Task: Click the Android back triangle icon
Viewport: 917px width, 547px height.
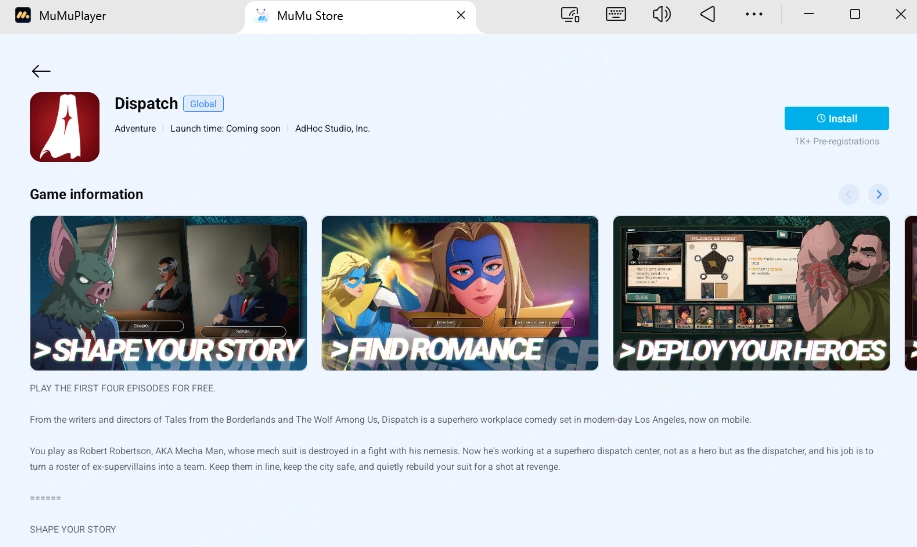Action: tap(708, 15)
